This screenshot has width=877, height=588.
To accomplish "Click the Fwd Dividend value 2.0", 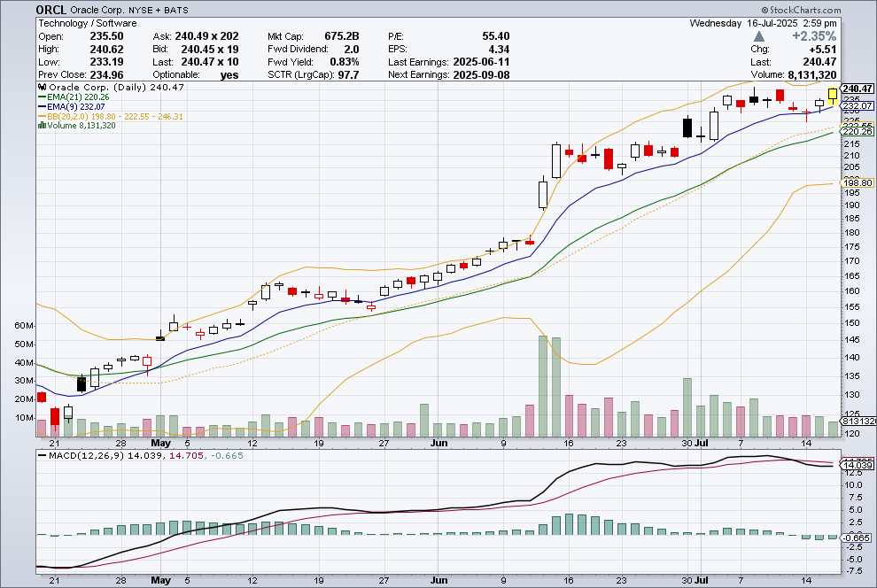I will [x=352, y=50].
